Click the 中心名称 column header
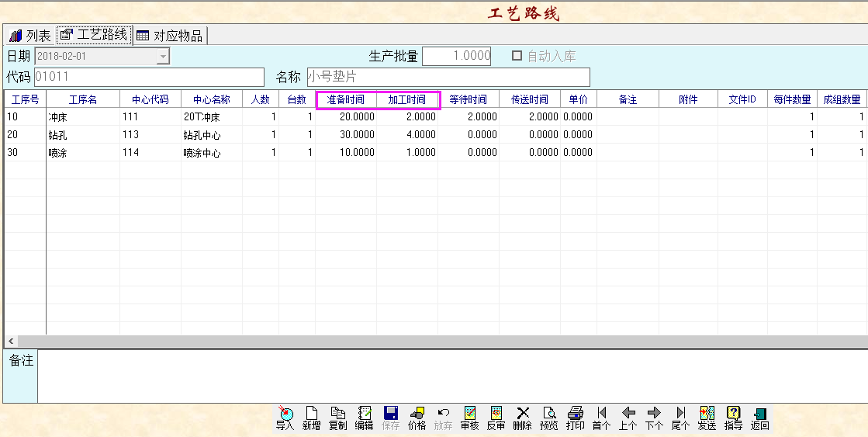Viewport: 868px width, 437px height. (x=212, y=99)
